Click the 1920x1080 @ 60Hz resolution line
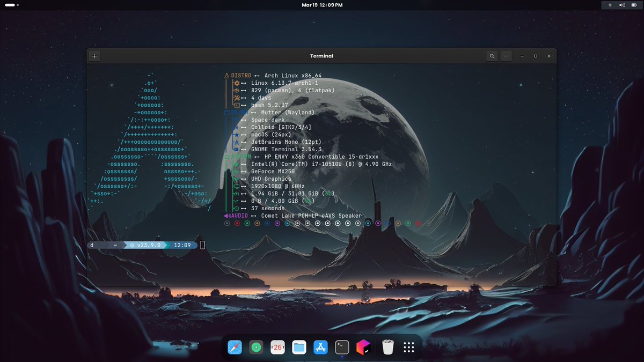This screenshot has height=362, width=644. pyautogui.click(x=278, y=186)
